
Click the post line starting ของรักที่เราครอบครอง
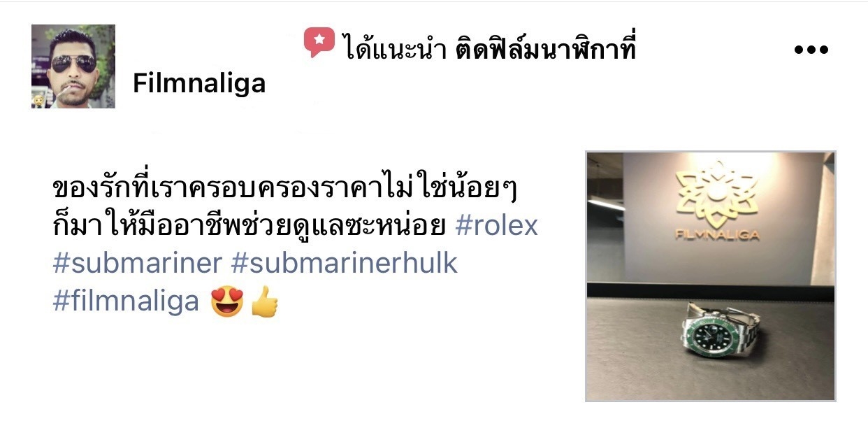pos(287,188)
